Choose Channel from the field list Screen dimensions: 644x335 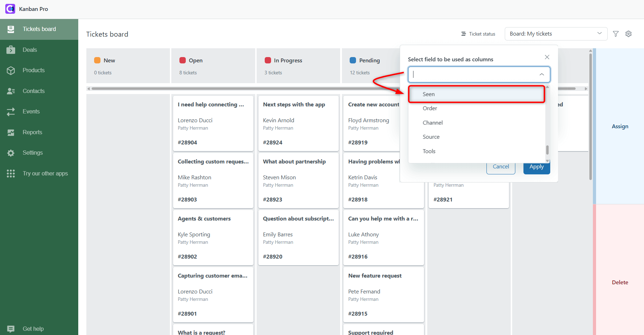pyautogui.click(x=433, y=123)
